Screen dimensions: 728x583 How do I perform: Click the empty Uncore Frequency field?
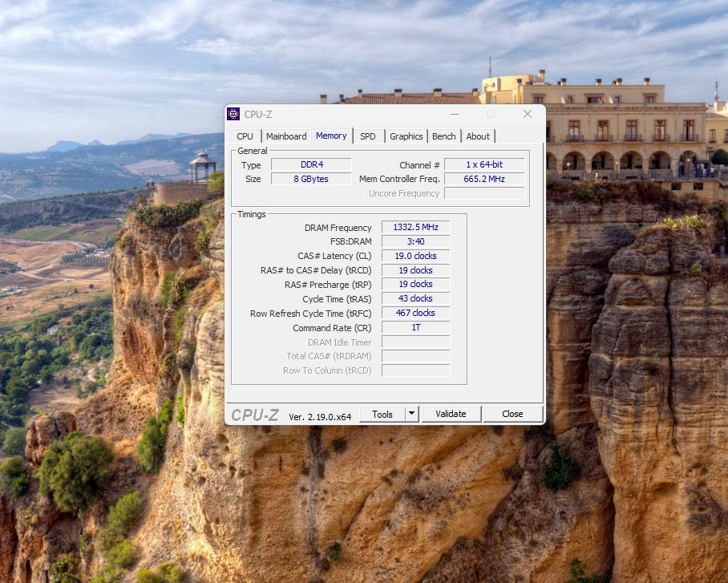point(484,193)
